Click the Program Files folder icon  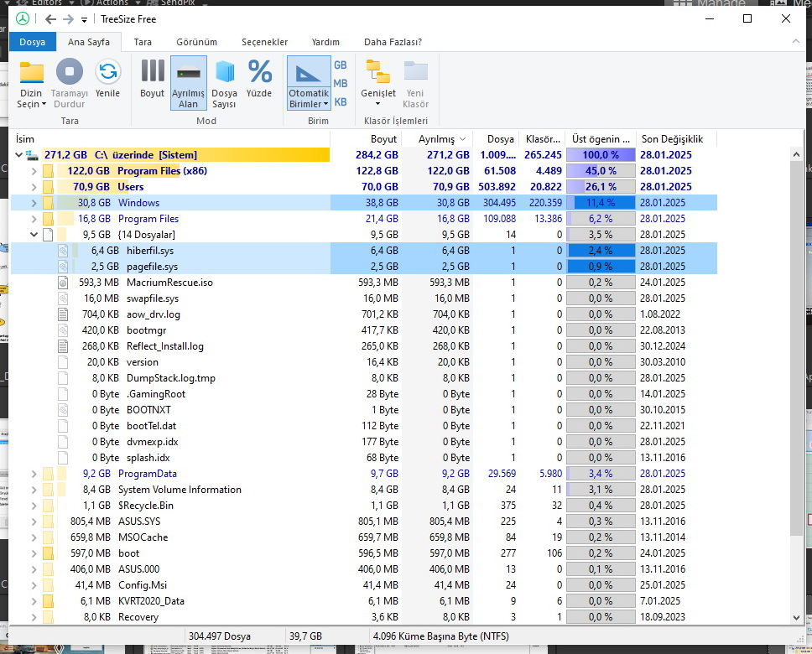(x=48, y=219)
